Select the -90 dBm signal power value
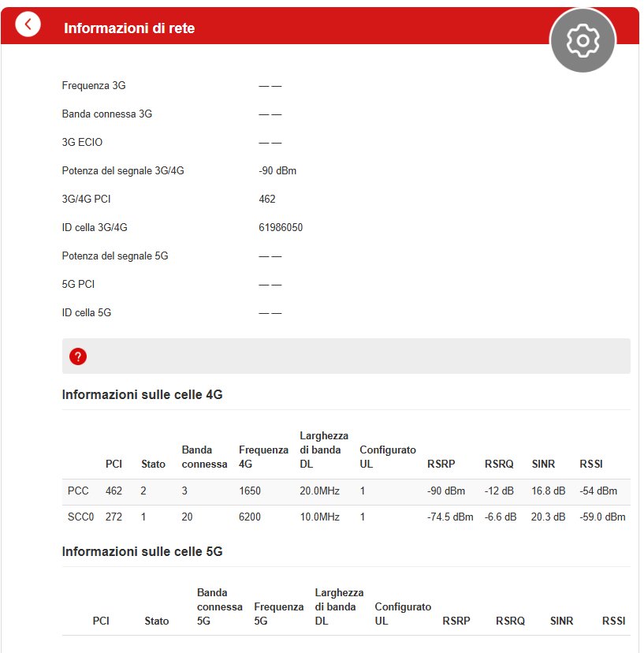The height and width of the screenshot is (653, 644). point(277,171)
